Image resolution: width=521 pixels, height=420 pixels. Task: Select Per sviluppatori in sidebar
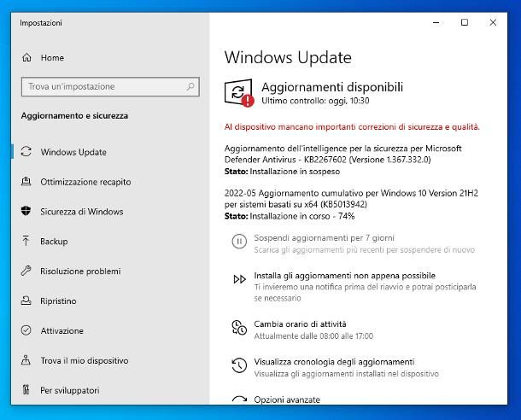70,390
